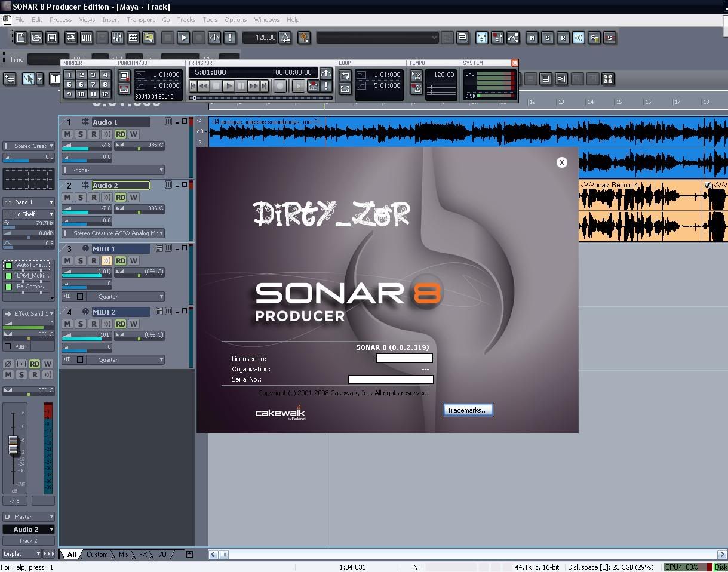Click the tempo metronome icon beside 120.00

point(285,38)
